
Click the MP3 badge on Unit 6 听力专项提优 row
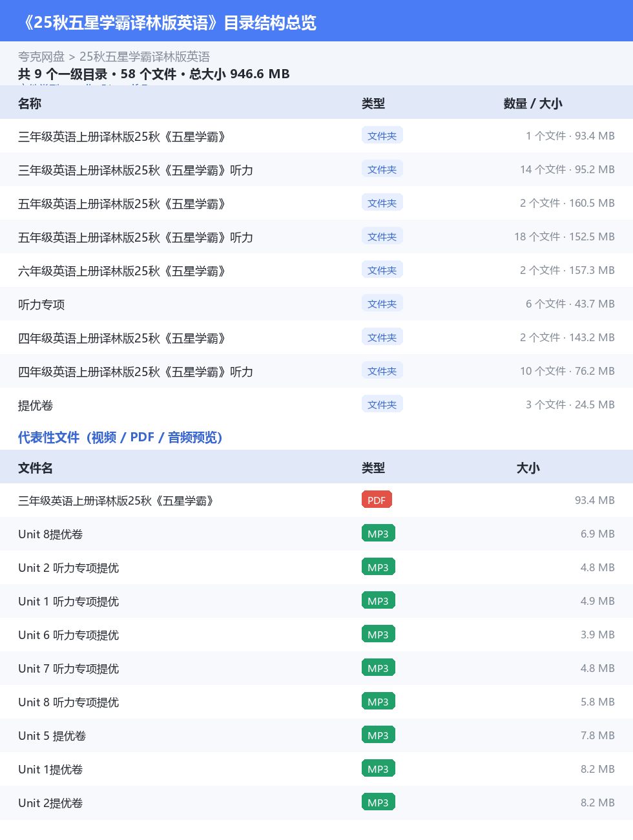pos(378,635)
